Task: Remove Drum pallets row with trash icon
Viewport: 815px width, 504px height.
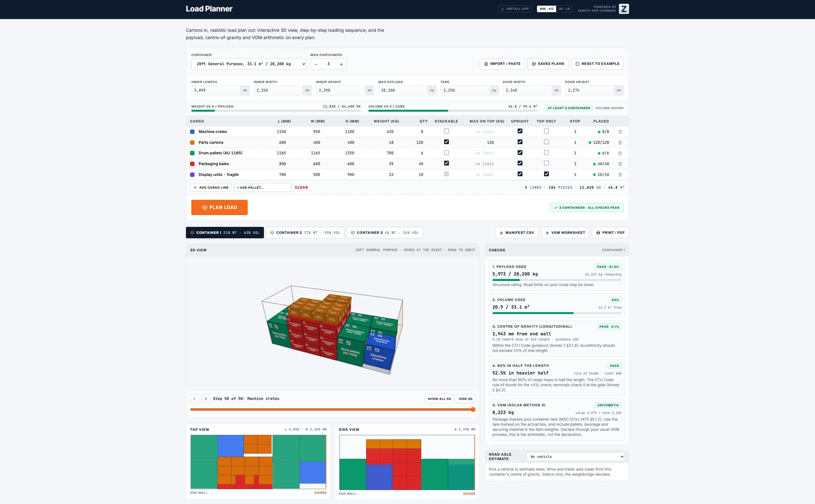Action: point(620,153)
